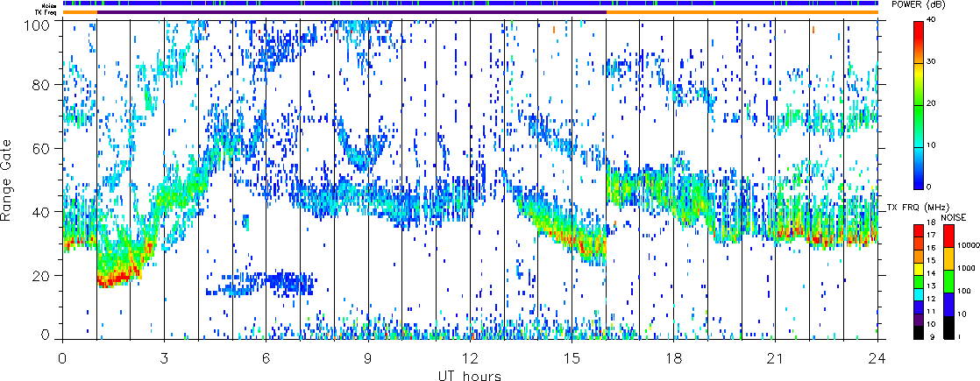Viewport: 980px width, 381px height.
Task: Select the 12 tick on the UT hours axis
Action: (x=470, y=358)
